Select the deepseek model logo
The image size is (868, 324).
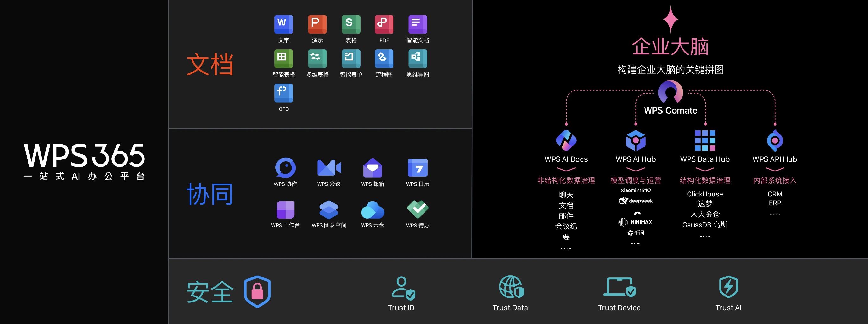click(636, 201)
